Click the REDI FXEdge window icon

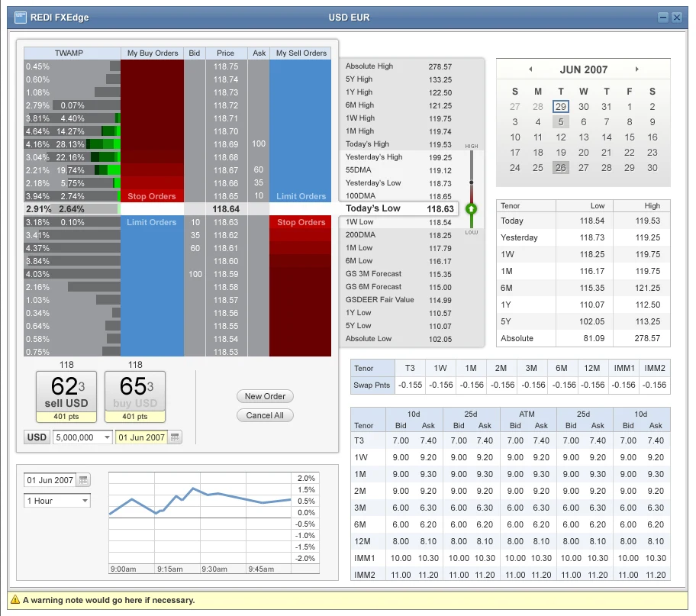click(20, 18)
